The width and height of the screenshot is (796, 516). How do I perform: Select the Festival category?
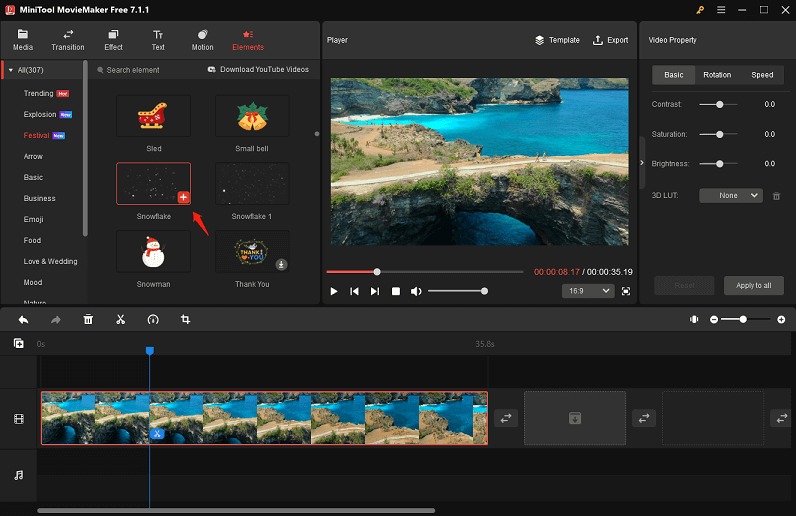36,136
